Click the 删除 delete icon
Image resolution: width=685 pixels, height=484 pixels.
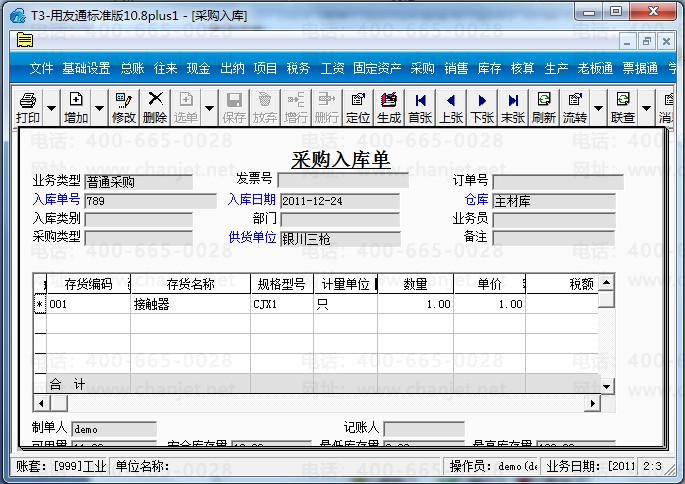[155, 99]
